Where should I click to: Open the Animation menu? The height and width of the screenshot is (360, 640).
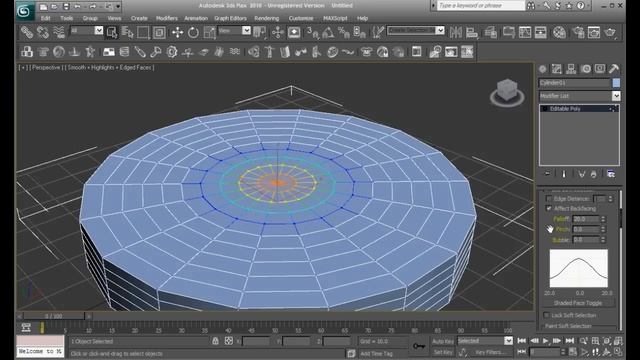point(196,18)
